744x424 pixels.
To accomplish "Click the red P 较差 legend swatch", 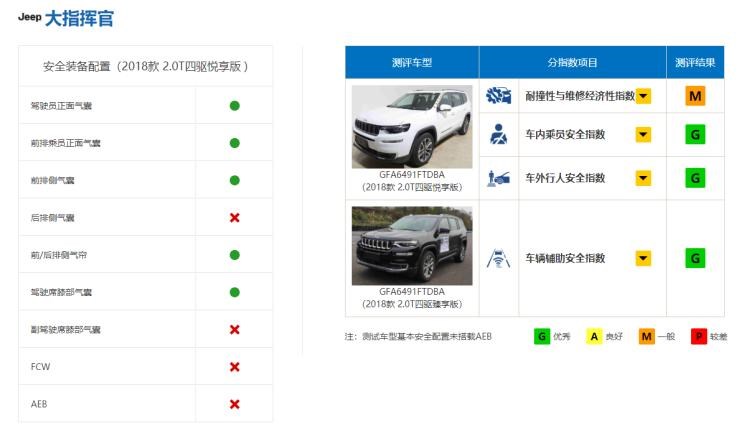I will [x=699, y=336].
